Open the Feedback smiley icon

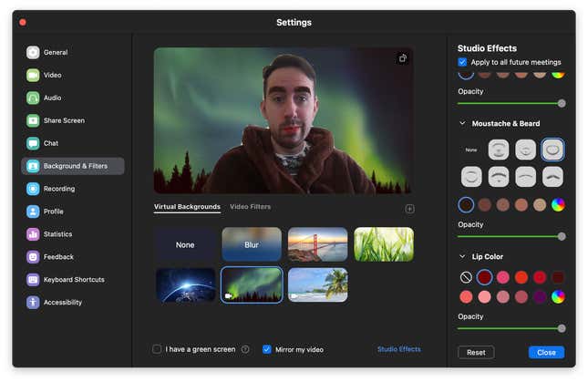click(x=33, y=257)
